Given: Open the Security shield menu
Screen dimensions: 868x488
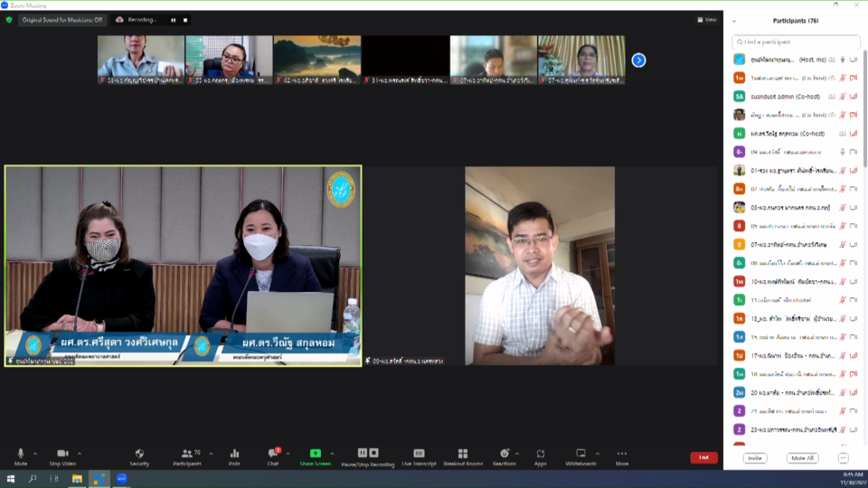Looking at the screenshot, I should tap(139, 457).
